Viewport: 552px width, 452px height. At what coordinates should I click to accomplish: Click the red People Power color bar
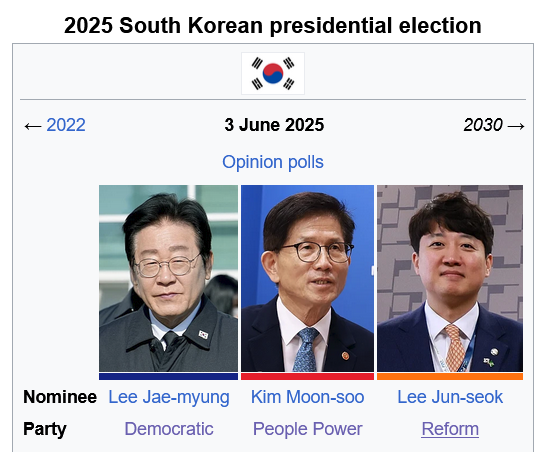coord(307,376)
